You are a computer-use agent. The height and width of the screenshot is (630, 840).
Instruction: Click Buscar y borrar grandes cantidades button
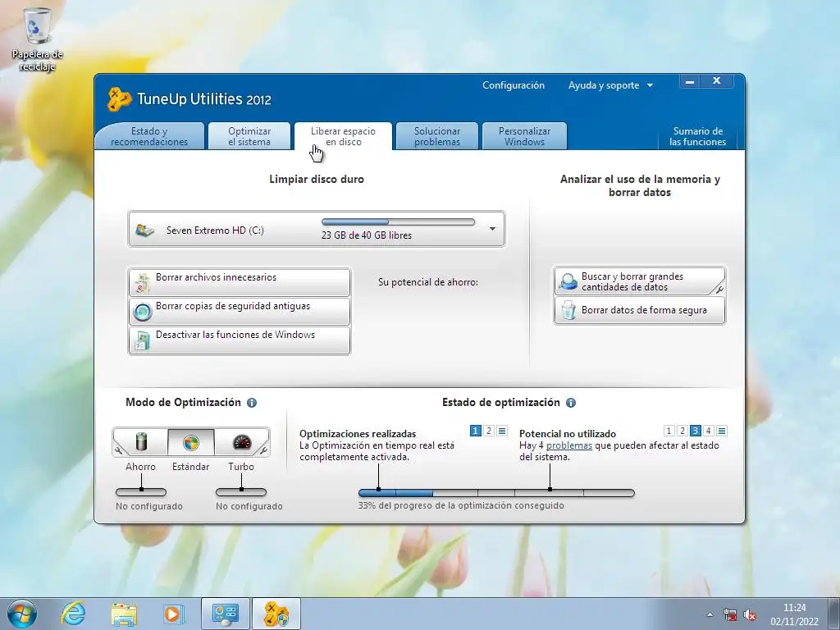point(640,281)
